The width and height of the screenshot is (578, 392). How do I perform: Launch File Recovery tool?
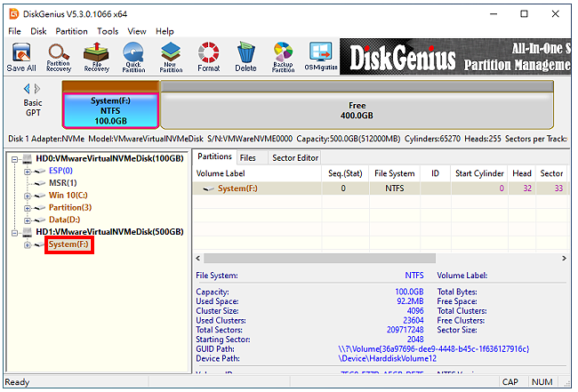(97, 57)
